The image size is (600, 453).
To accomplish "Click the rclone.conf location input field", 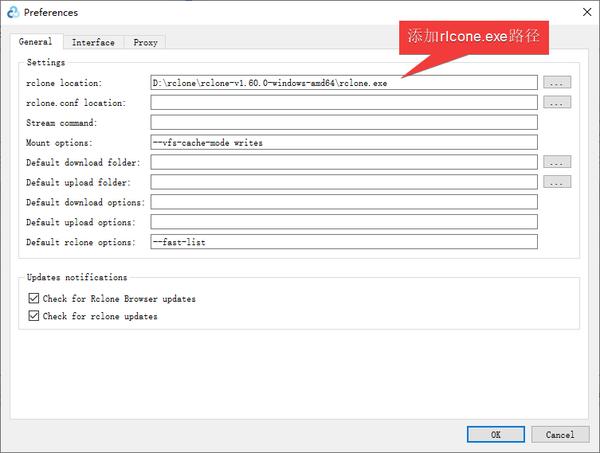I will (344, 103).
